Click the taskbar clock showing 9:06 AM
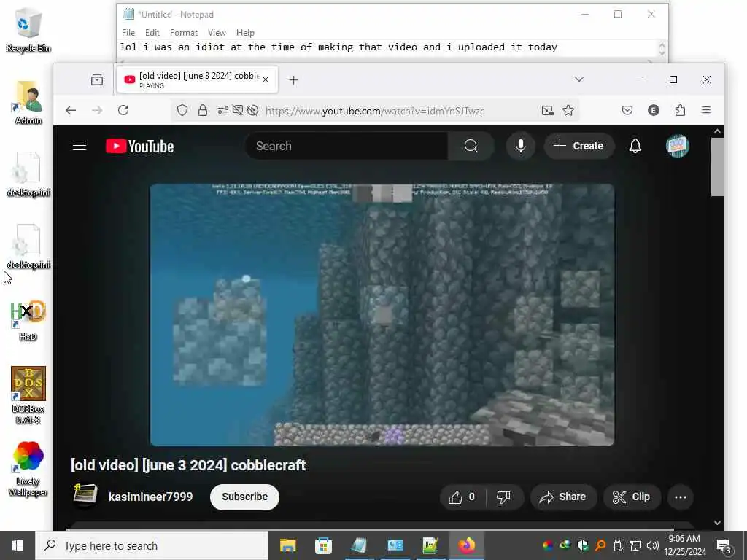The width and height of the screenshot is (747, 560). click(x=684, y=545)
